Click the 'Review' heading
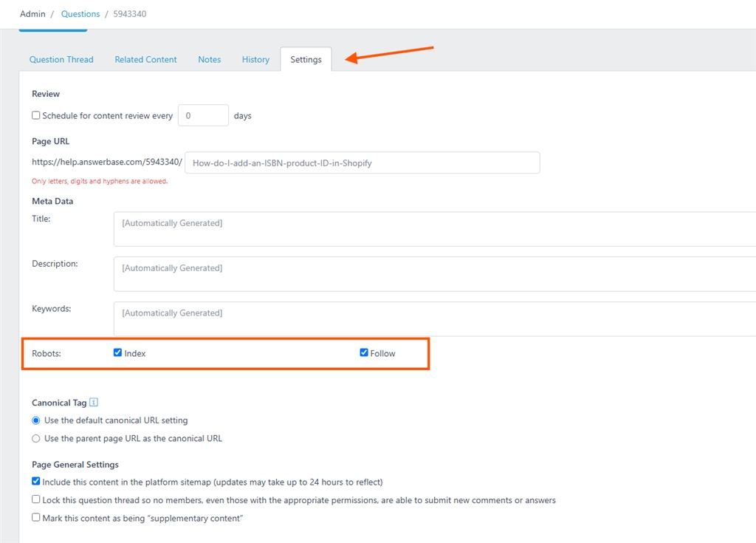756x543 pixels. [46, 94]
